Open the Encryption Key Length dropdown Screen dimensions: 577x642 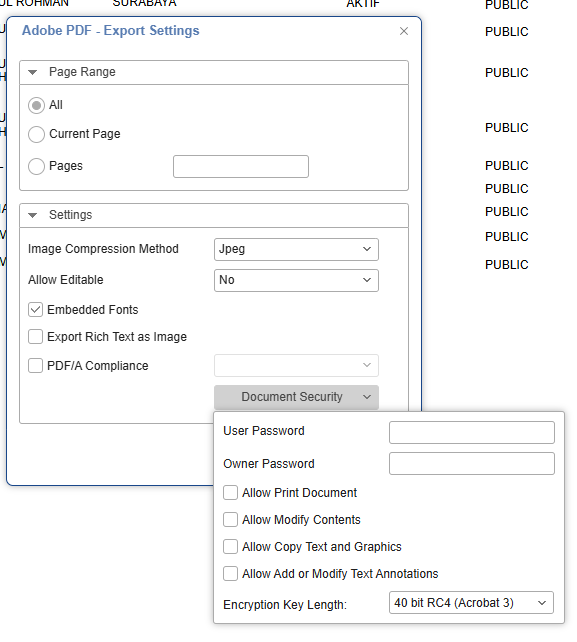pyautogui.click(x=471, y=603)
